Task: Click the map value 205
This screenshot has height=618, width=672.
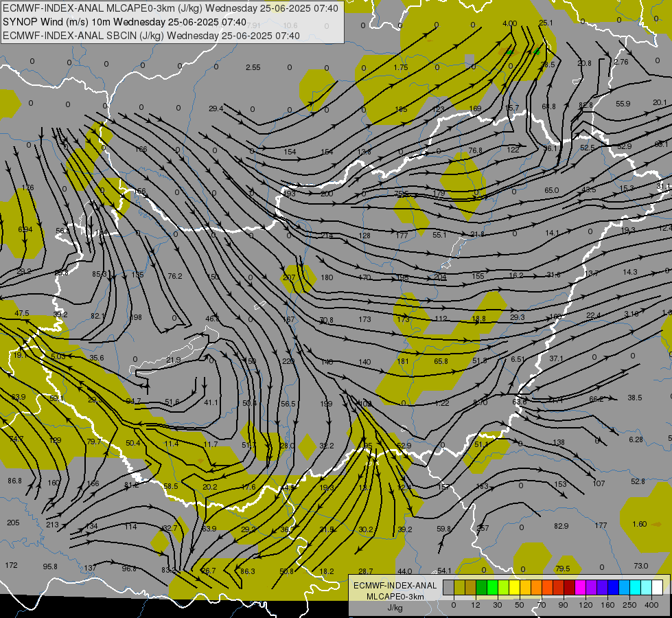Action: point(13,523)
